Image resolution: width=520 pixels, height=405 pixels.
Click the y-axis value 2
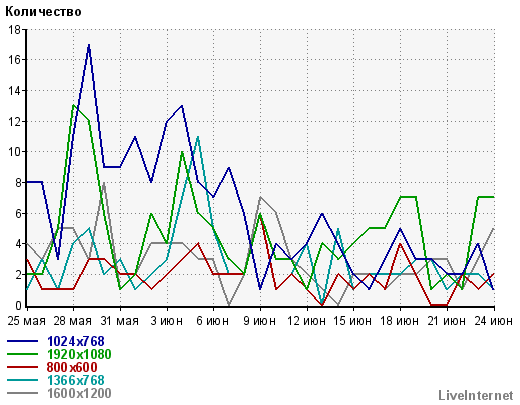click(x=18, y=275)
